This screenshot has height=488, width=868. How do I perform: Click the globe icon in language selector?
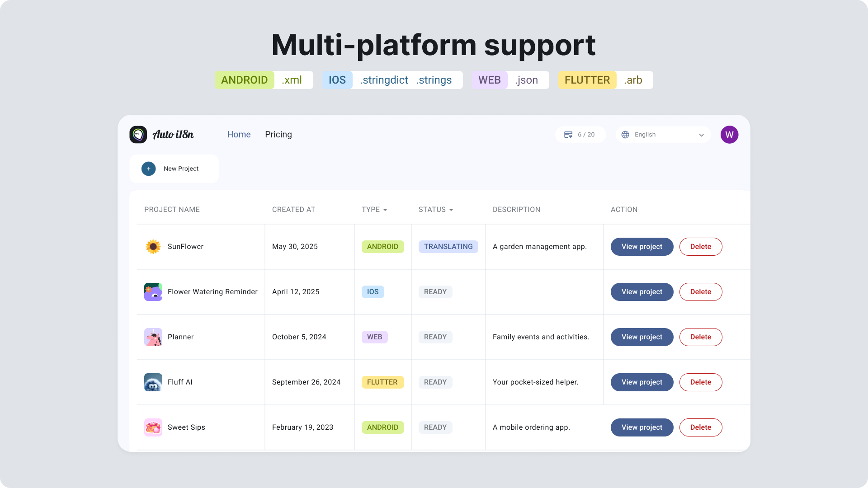[626, 134]
